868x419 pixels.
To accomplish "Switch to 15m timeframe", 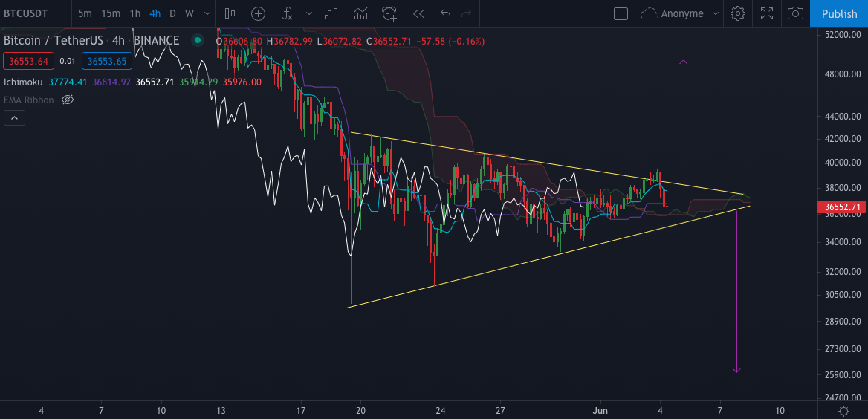I will (111, 13).
